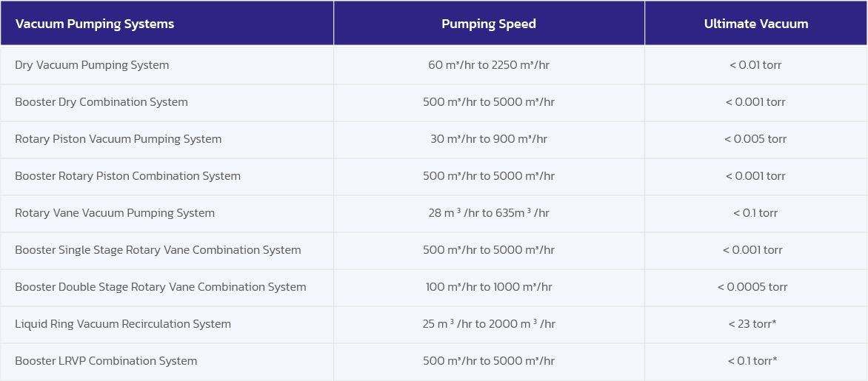Screen dimensions: 868x381
Task: Select Booster Dry Combination System row label
Action: coord(101,102)
